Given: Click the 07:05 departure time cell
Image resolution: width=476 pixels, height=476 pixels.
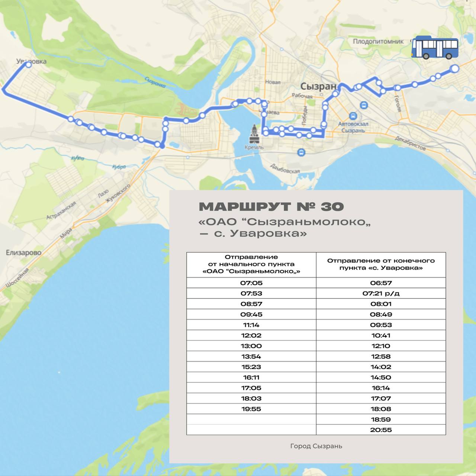Looking at the screenshot, I should [x=251, y=283].
